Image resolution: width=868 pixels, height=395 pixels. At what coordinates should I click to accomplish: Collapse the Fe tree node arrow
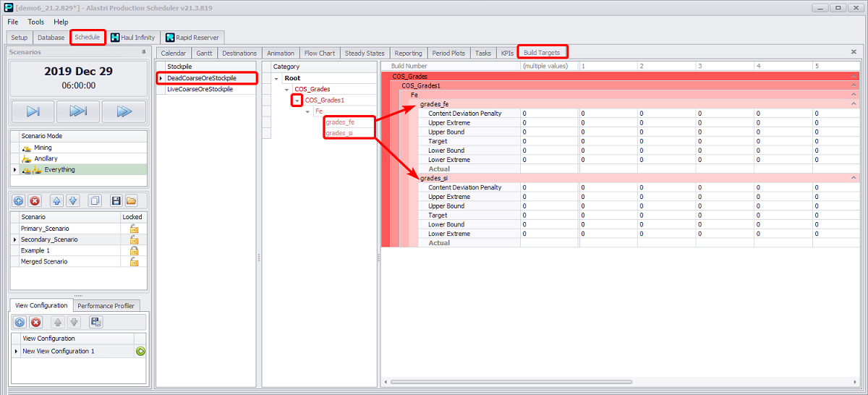coord(307,111)
